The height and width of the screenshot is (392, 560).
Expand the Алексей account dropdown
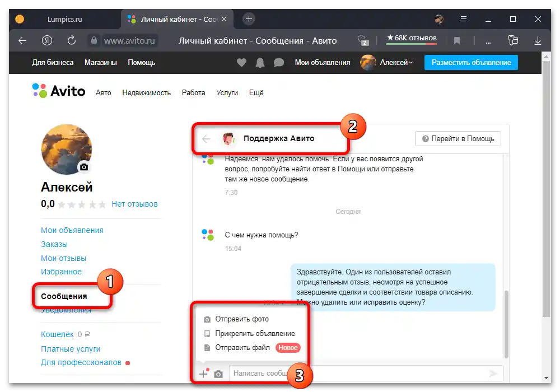pos(396,63)
